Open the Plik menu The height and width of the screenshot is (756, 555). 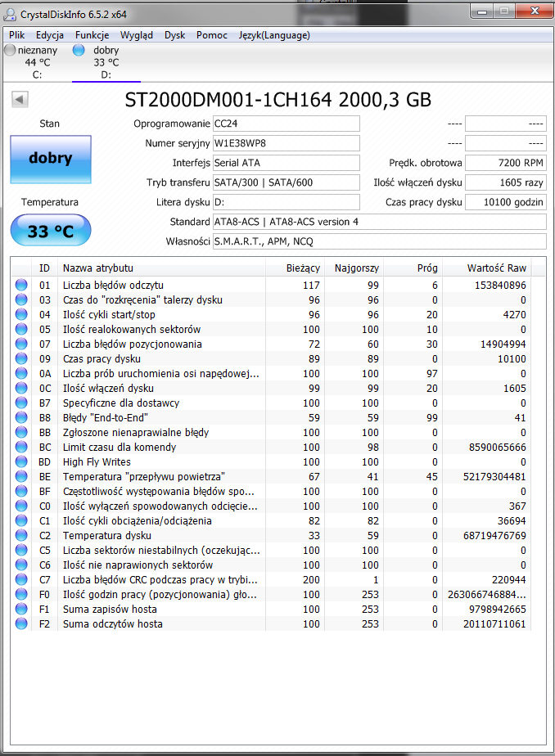17,35
